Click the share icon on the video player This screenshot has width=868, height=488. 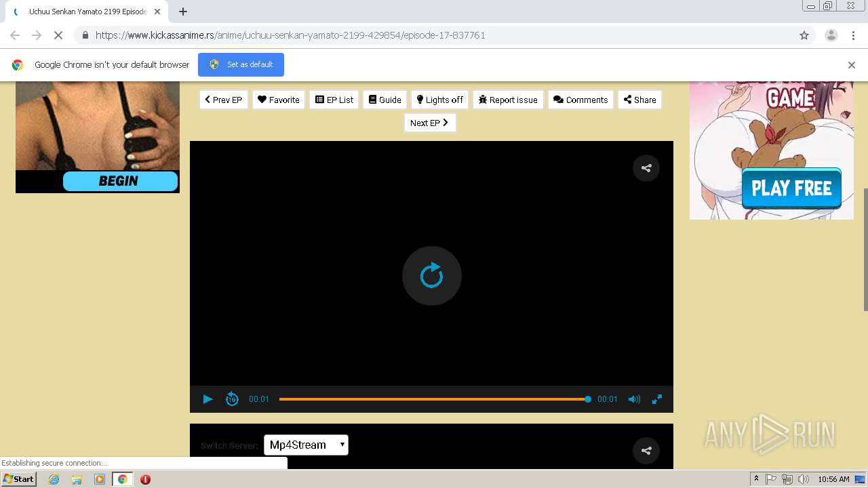[x=646, y=168]
